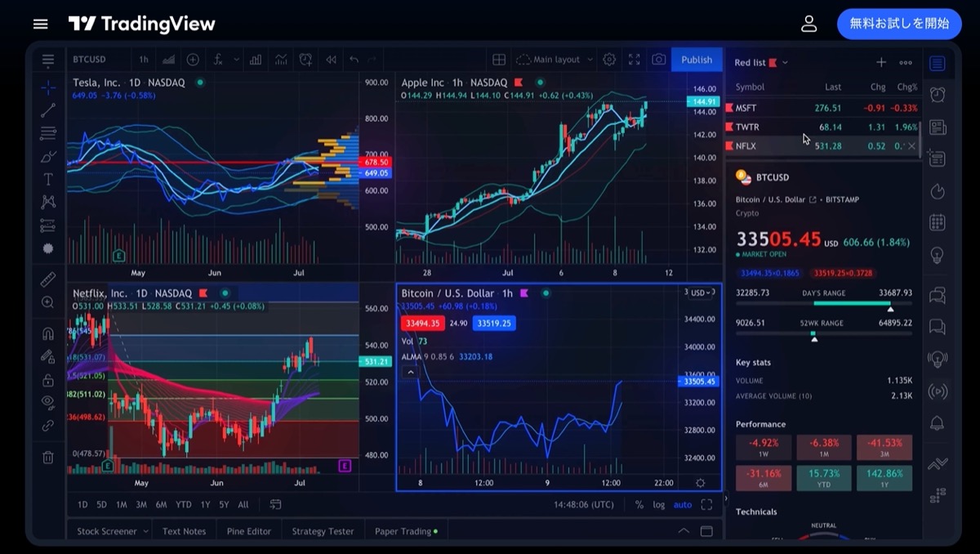Collapse the Bitcoin chart indicator legend
This screenshot has width=980, height=554.
coord(411,372)
